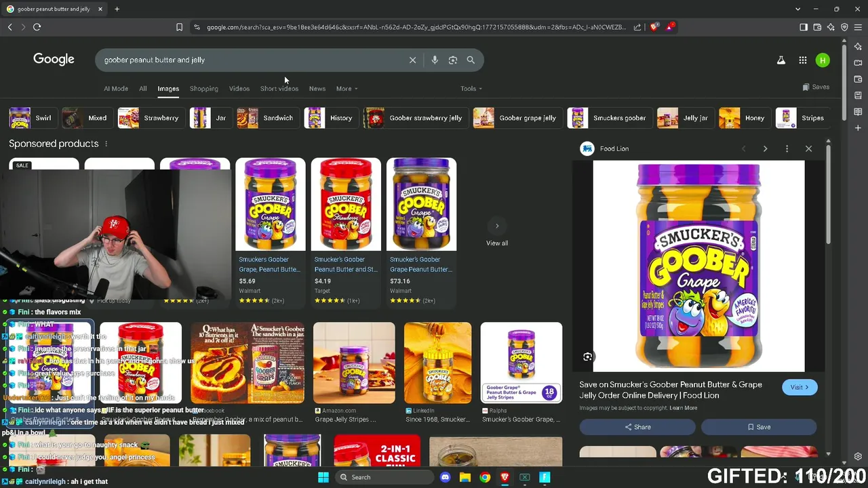Click the Visit button

coord(800,387)
